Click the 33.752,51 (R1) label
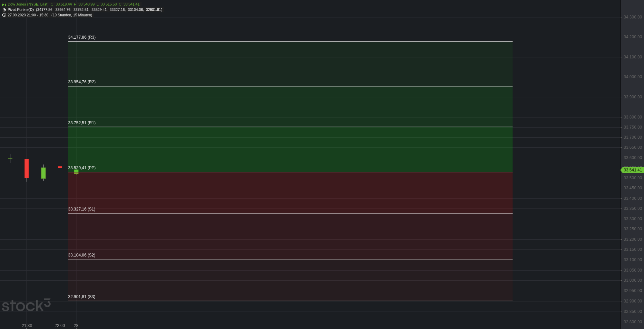The width and height of the screenshot is (644, 329). (82, 123)
